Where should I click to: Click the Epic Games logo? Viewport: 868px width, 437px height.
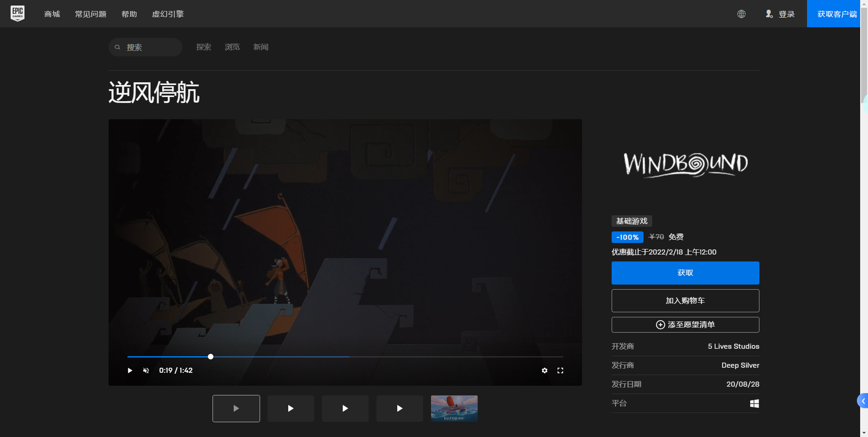click(18, 13)
